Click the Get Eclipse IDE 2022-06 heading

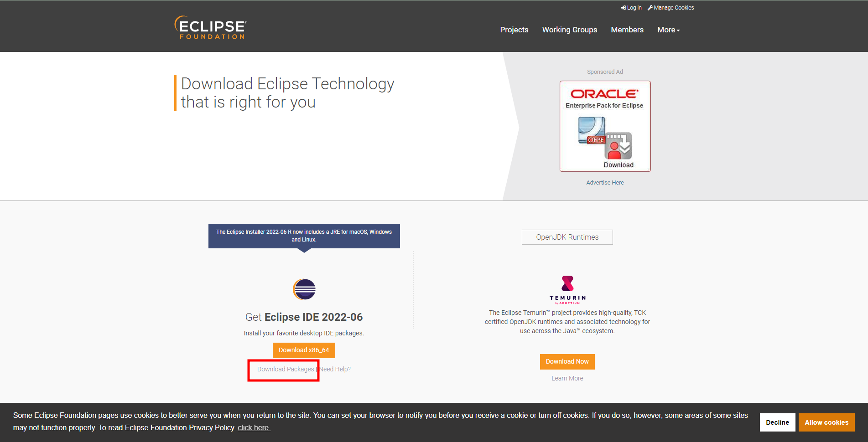(304, 317)
